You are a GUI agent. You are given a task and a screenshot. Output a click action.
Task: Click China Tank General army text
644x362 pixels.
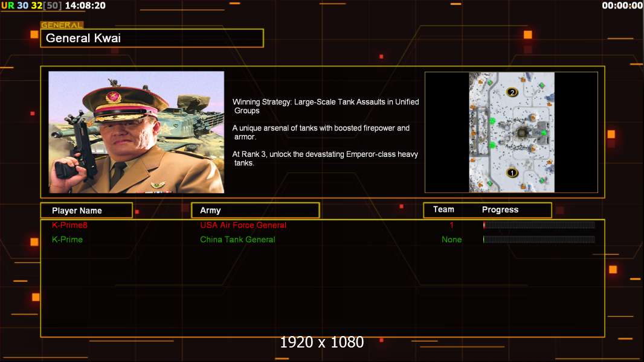238,240
